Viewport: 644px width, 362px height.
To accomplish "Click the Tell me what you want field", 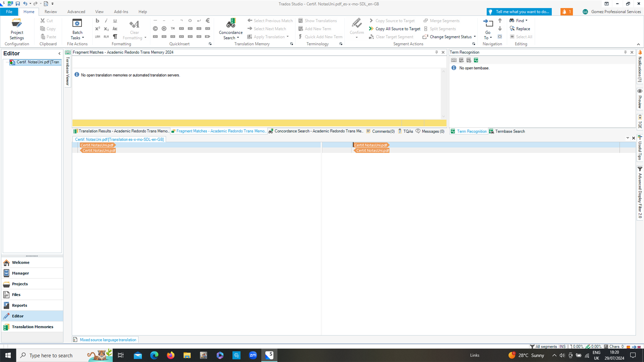I will pyautogui.click(x=519, y=12).
